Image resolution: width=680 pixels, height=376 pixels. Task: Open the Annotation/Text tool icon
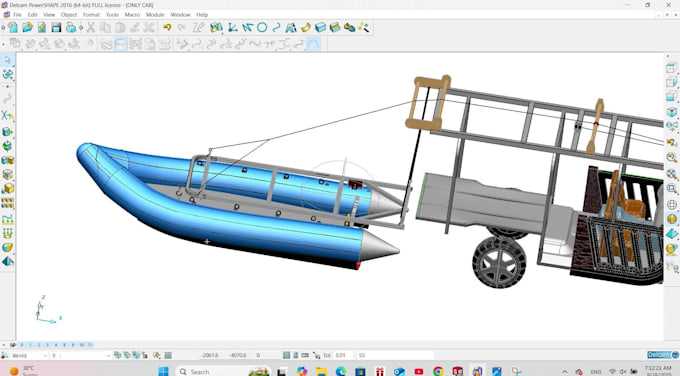[x=291, y=28]
